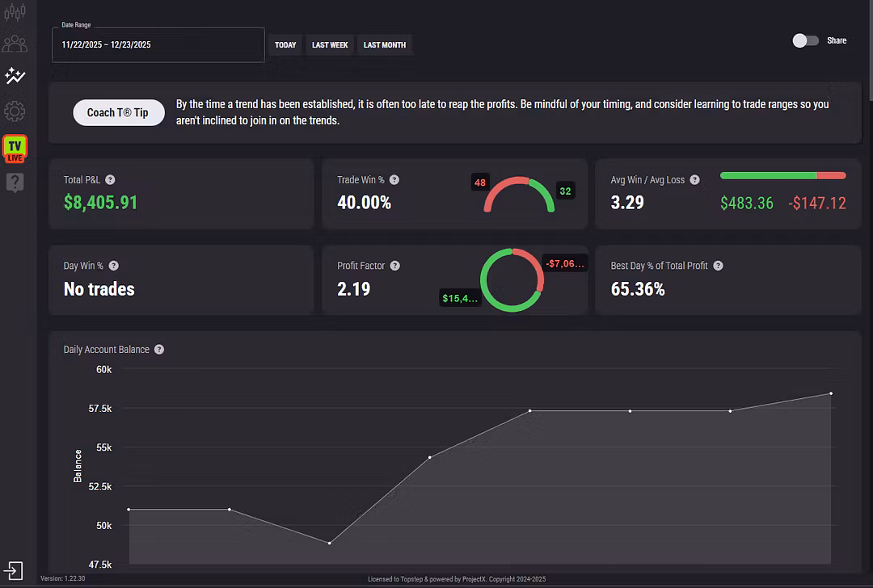873x588 pixels.
Task: Select the LAST WEEK date filter
Action: 330,45
